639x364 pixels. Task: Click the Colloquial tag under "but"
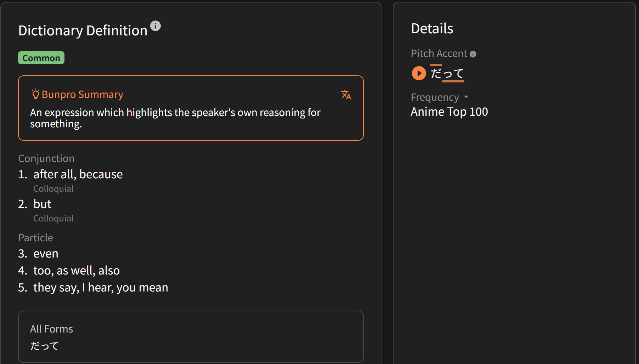click(x=53, y=219)
